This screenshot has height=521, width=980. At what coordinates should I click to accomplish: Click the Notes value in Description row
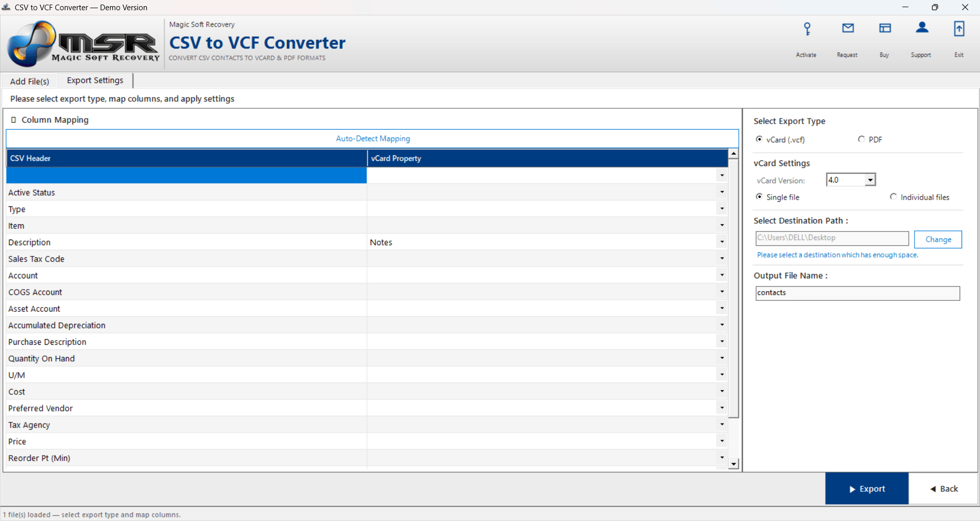[381, 242]
